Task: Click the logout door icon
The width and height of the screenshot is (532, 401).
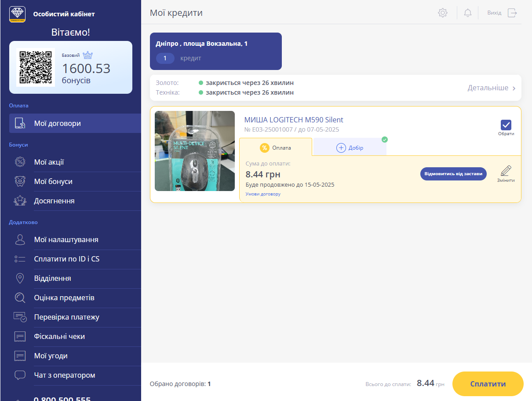Action: 512,13
